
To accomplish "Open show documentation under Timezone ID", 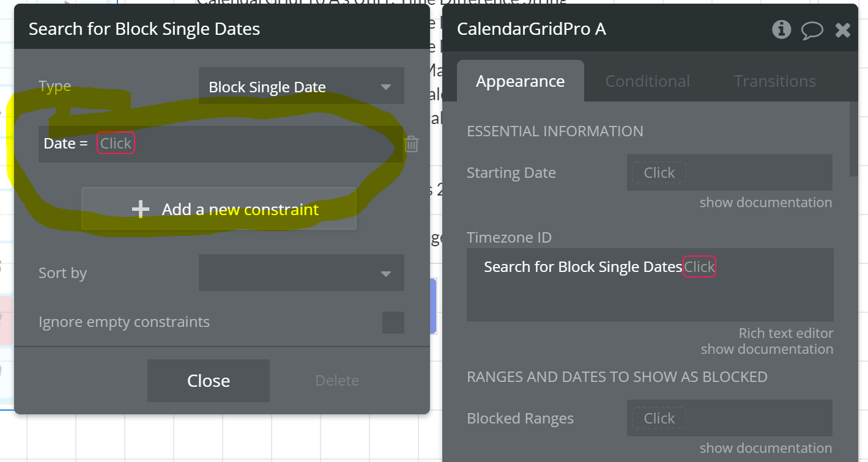I will click(x=766, y=349).
